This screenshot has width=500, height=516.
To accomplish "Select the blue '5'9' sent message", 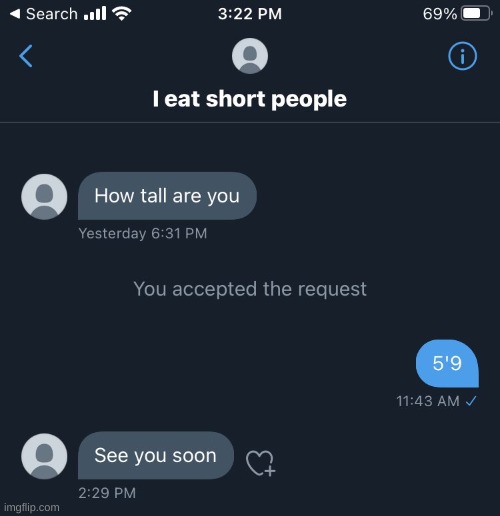I will pyautogui.click(x=447, y=363).
